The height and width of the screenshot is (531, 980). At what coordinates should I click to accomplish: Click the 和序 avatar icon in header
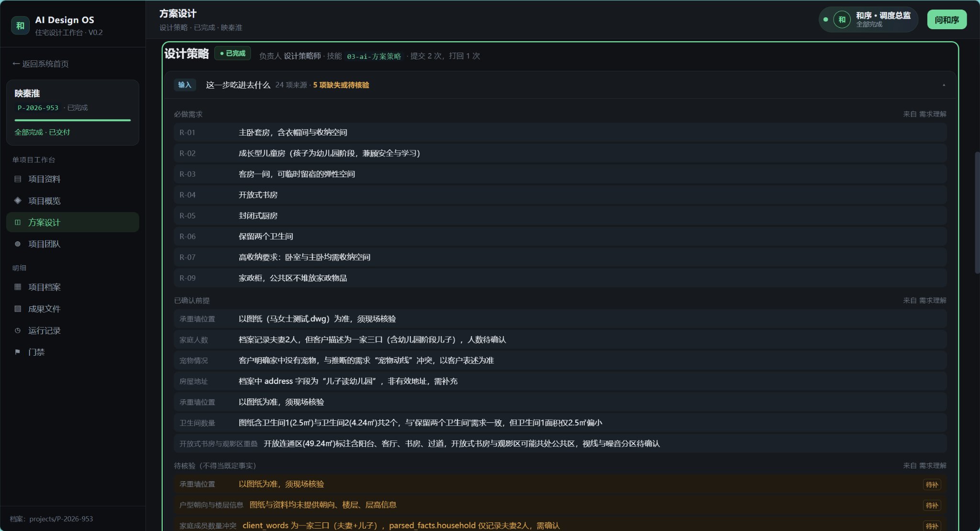click(x=842, y=20)
